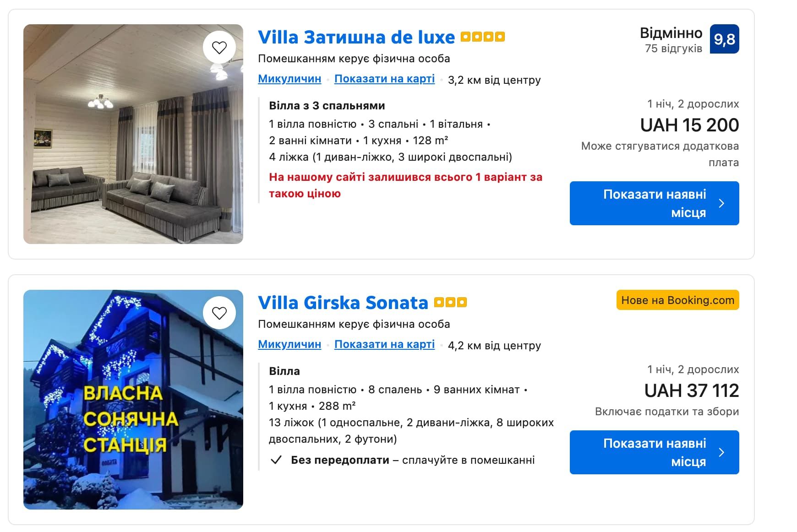Show available places for the UAH 37 112 villa

tap(654, 452)
